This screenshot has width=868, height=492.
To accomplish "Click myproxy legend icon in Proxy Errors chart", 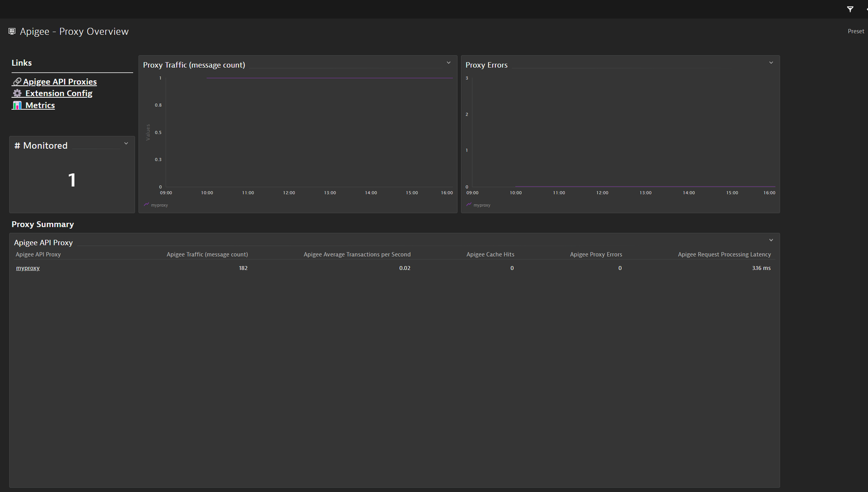I will (x=469, y=205).
